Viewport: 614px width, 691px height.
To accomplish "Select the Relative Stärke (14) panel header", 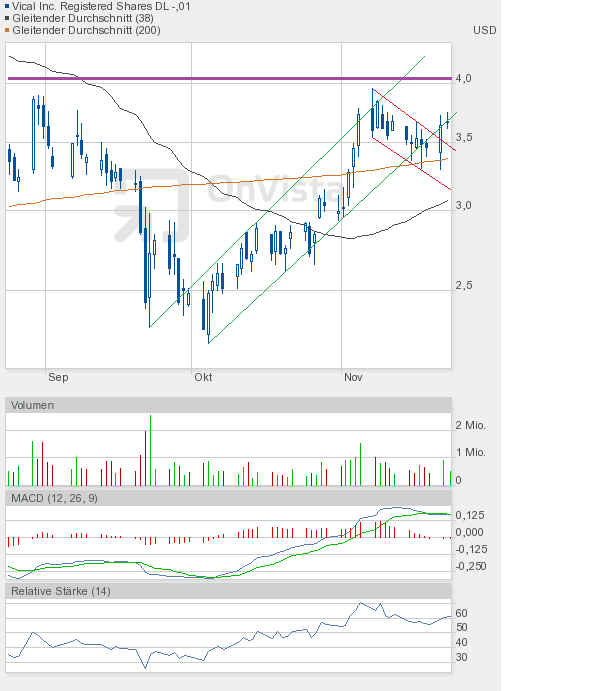I will tap(59, 591).
